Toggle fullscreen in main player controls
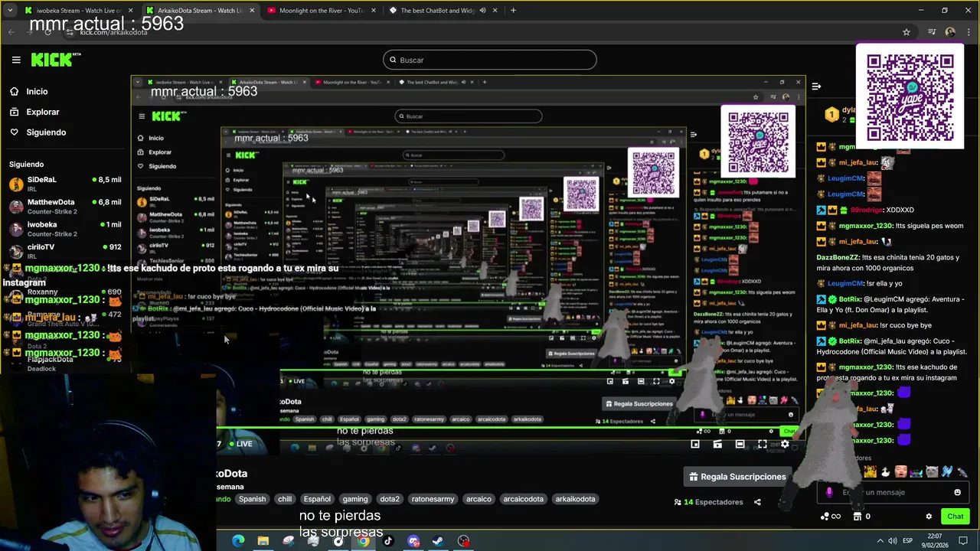Viewport: 980px width, 551px height. pos(763,444)
